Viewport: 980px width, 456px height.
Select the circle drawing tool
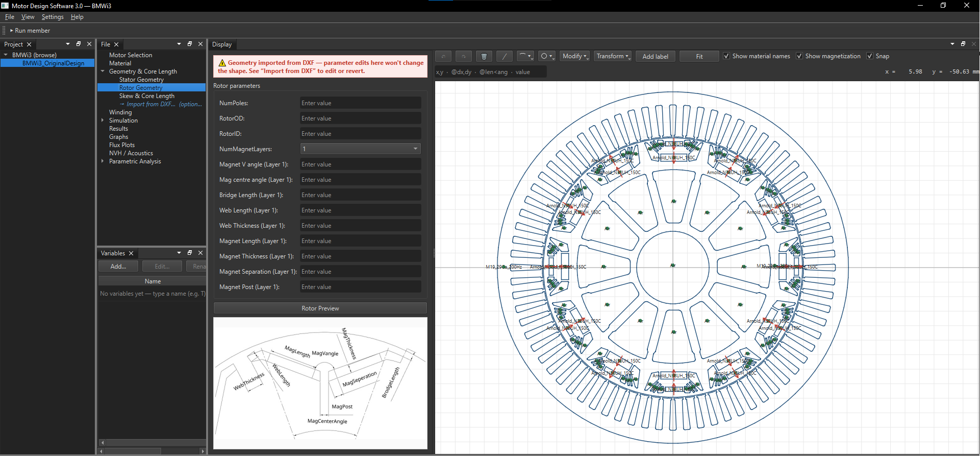tap(547, 56)
